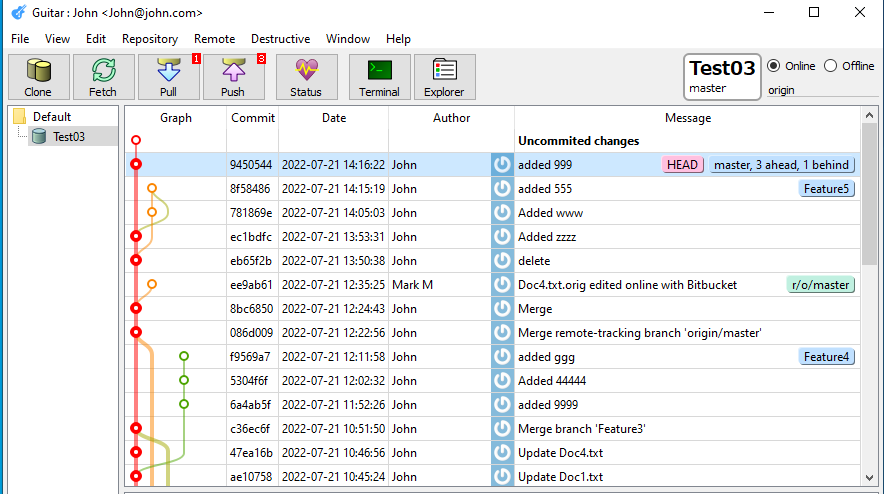
Task: Open the Window menu
Action: click(348, 39)
